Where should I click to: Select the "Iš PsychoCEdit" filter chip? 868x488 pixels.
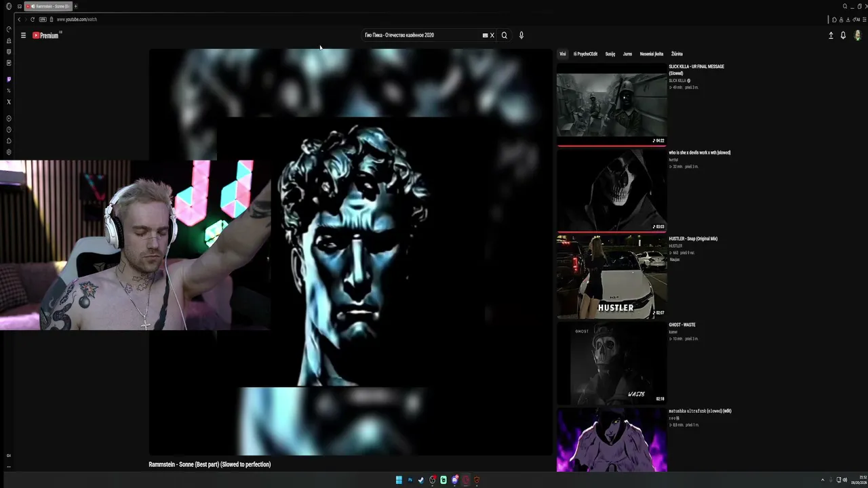[585, 54]
